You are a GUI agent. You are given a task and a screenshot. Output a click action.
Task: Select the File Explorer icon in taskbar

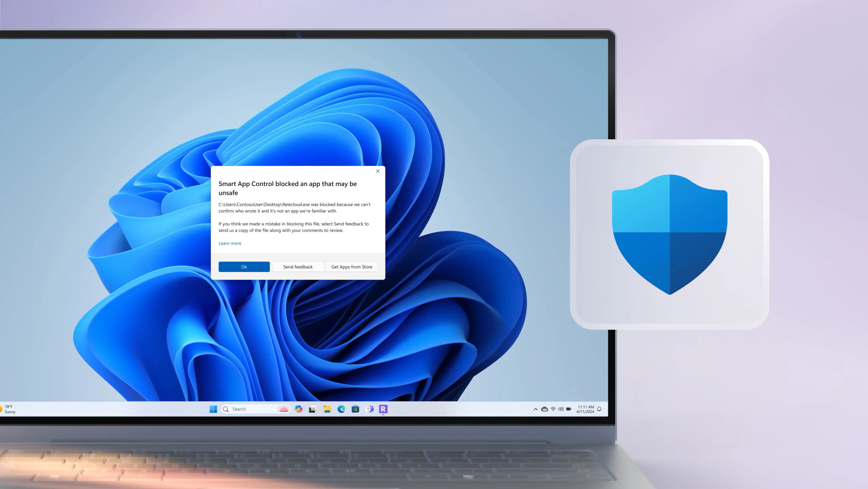click(327, 409)
